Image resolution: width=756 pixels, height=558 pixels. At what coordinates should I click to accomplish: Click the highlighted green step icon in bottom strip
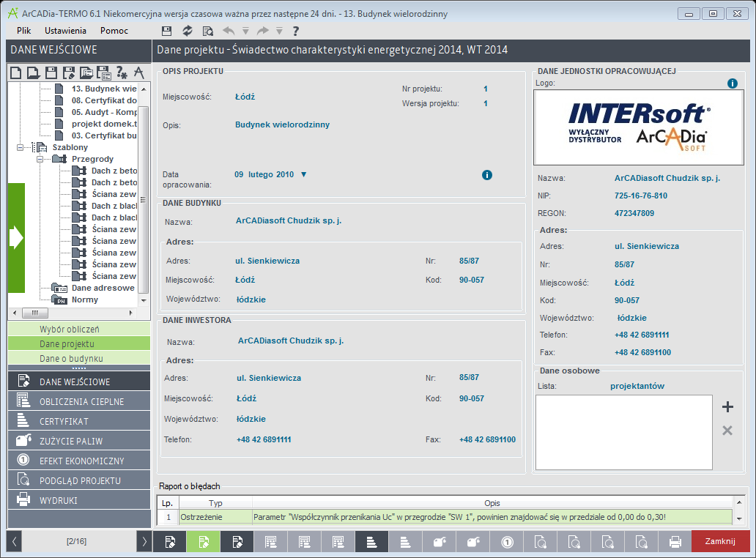click(x=204, y=542)
